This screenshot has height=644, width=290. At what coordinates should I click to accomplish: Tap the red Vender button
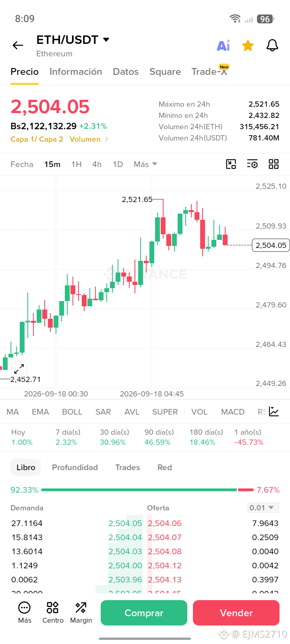[236, 613]
